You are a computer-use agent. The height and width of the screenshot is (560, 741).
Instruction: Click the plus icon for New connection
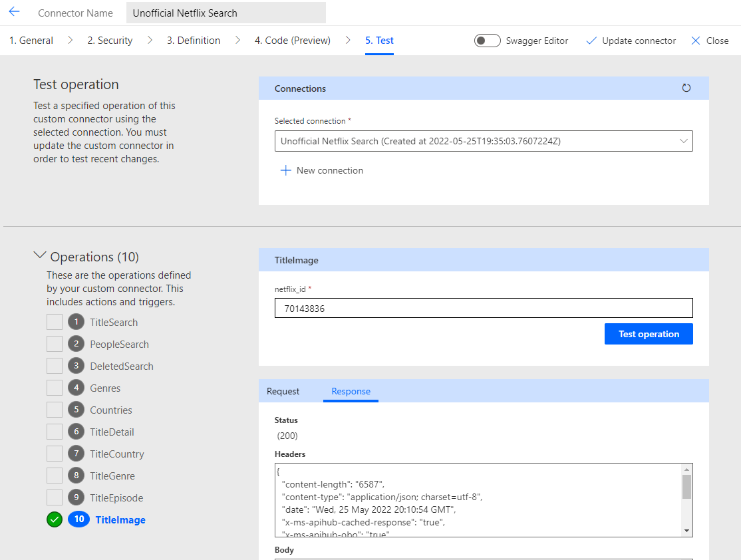click(x=285, y=171)
